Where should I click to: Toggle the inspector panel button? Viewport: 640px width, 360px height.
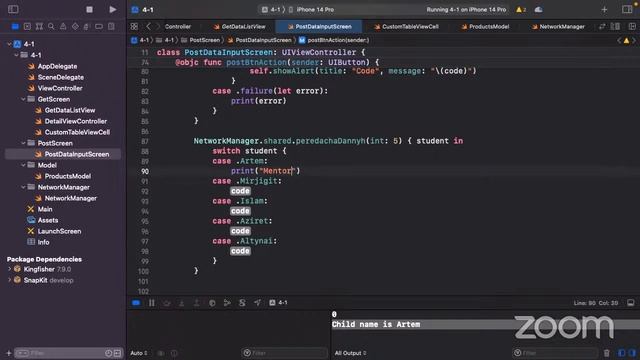pos(627,9)
